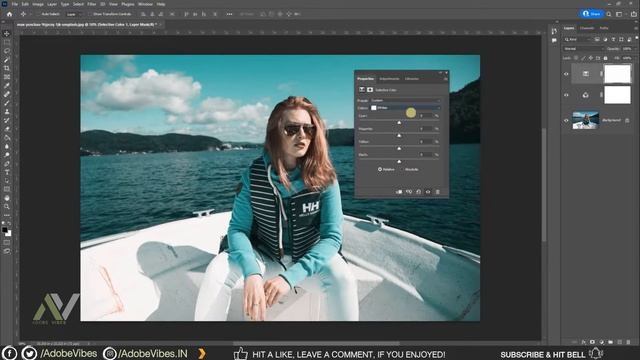Open the Window menu
The width and height of the screenshot is (640, 360).
145,4
